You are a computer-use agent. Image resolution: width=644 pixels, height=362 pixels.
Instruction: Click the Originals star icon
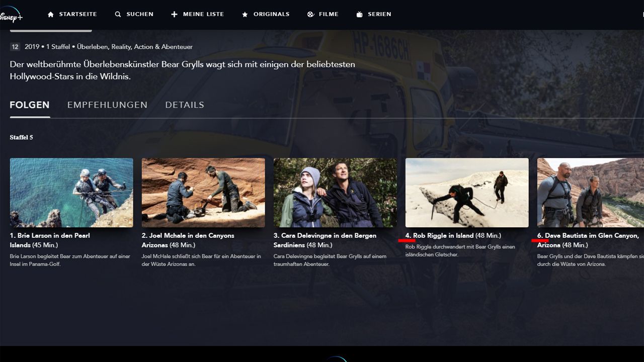245,15
